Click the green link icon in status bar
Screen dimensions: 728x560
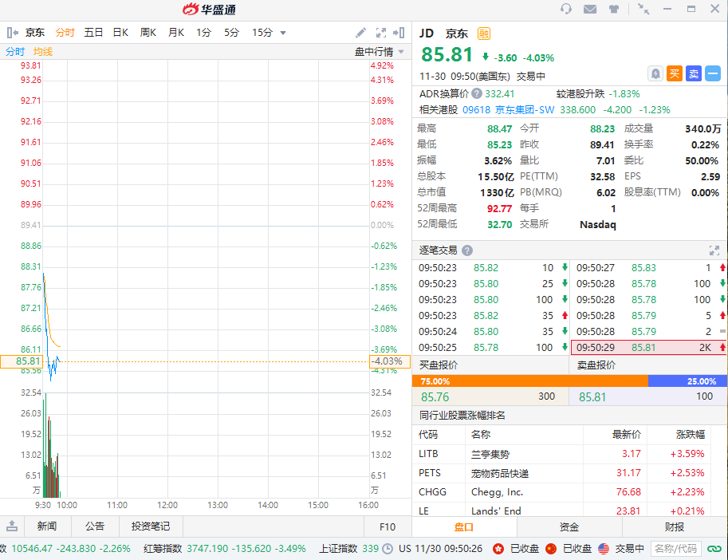714,549
